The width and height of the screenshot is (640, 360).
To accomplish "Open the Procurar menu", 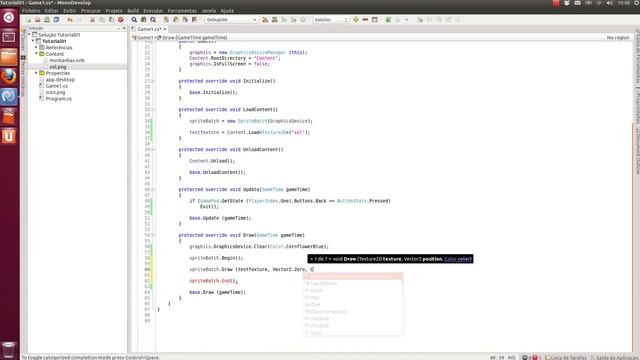I will point(91,11).
